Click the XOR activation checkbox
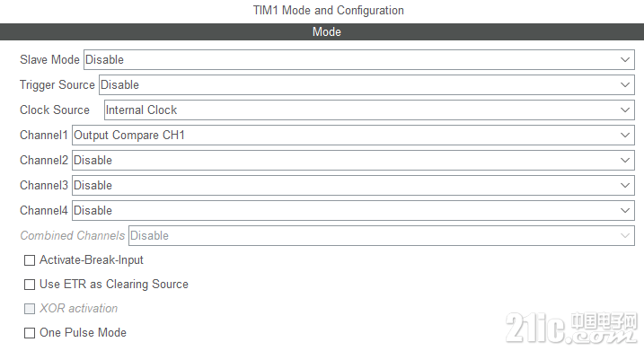Image resolution: width=644 pixels, height=351 pixels. point(30,309)
